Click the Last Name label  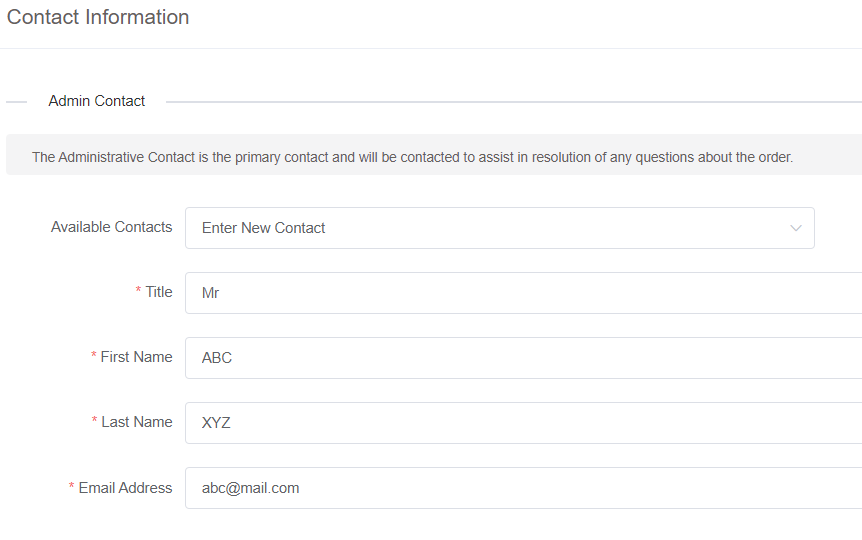[x=137, y=422]
